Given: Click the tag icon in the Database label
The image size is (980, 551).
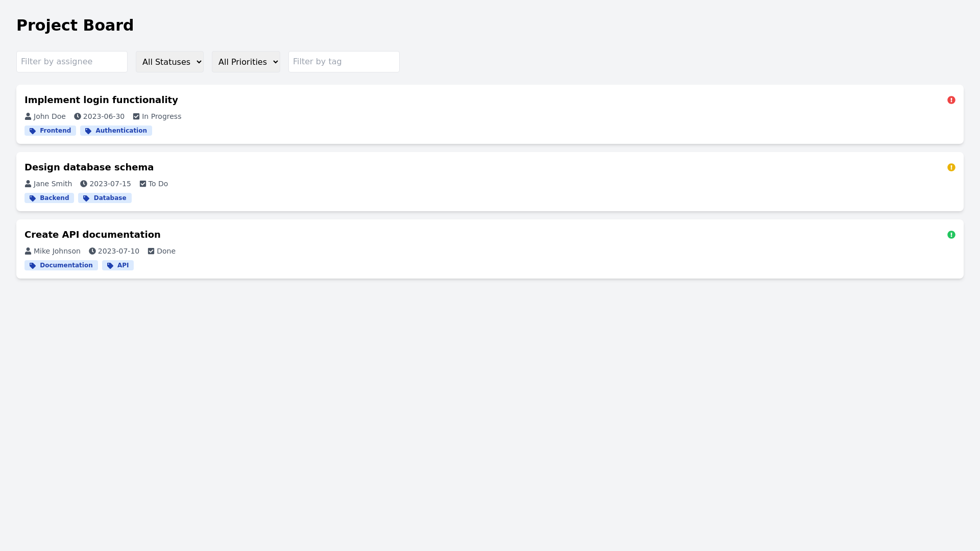Looking at the screenshot, I should point(86,198).
